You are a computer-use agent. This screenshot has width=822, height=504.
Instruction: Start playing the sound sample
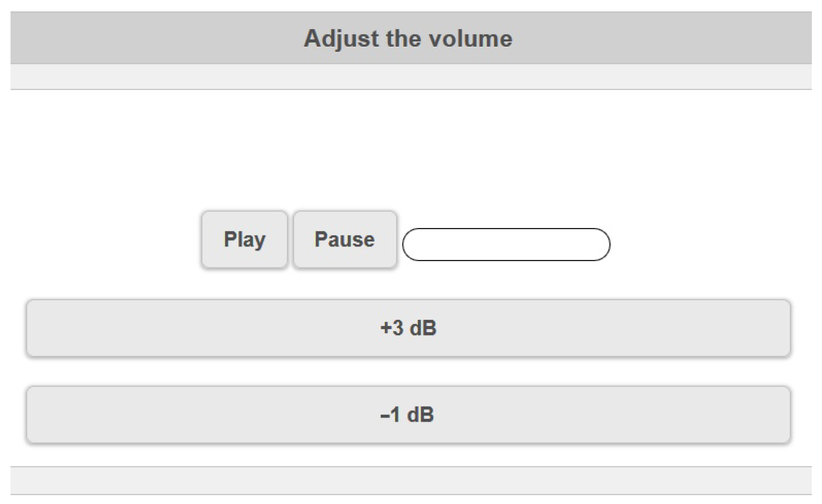tap(244, 240)
